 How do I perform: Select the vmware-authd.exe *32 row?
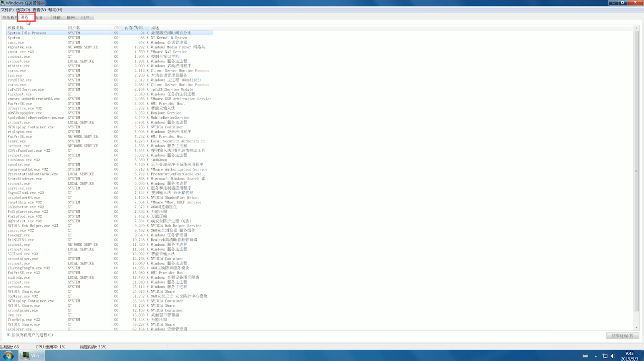(110, 169)
